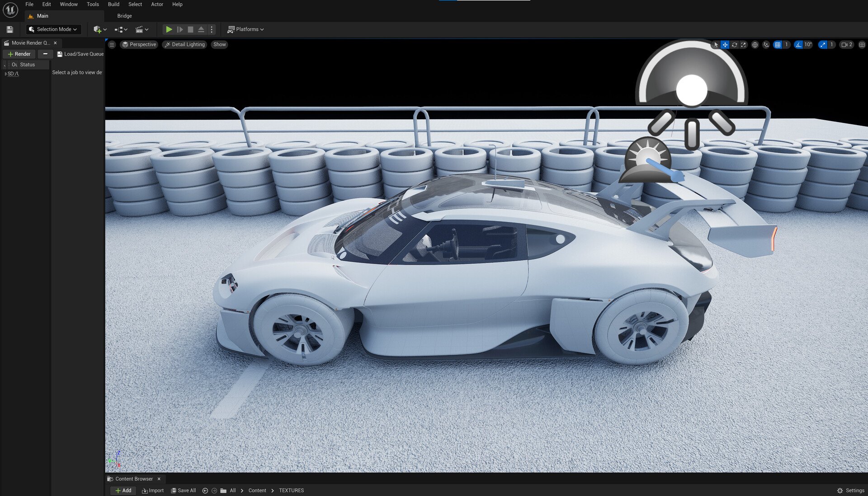Toggle grid snapping in viewport
This screenshot has width=868, height=496.
[778, 45]
